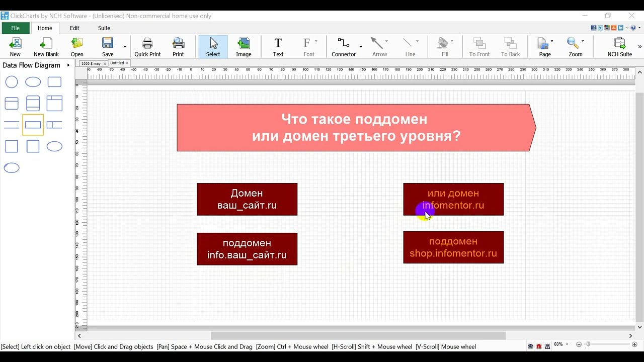Click the Quick Print icon
644x362 pixels.
point(147,44)
